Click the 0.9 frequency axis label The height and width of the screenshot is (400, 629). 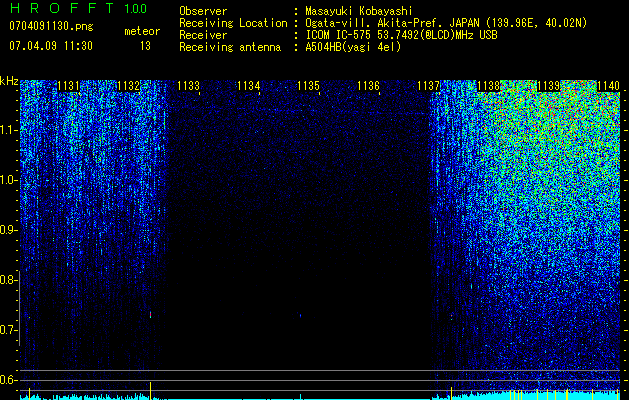(x=8, y=230)
